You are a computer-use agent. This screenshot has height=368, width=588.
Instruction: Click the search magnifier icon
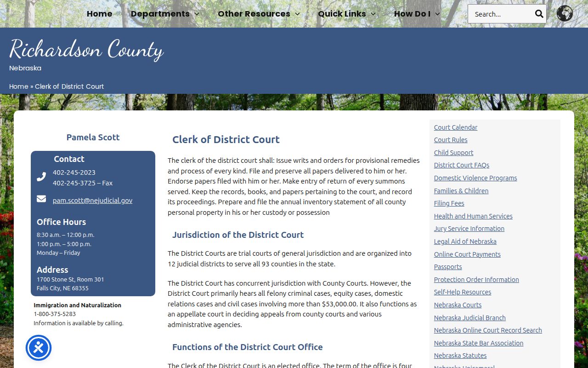pos(539,14)
